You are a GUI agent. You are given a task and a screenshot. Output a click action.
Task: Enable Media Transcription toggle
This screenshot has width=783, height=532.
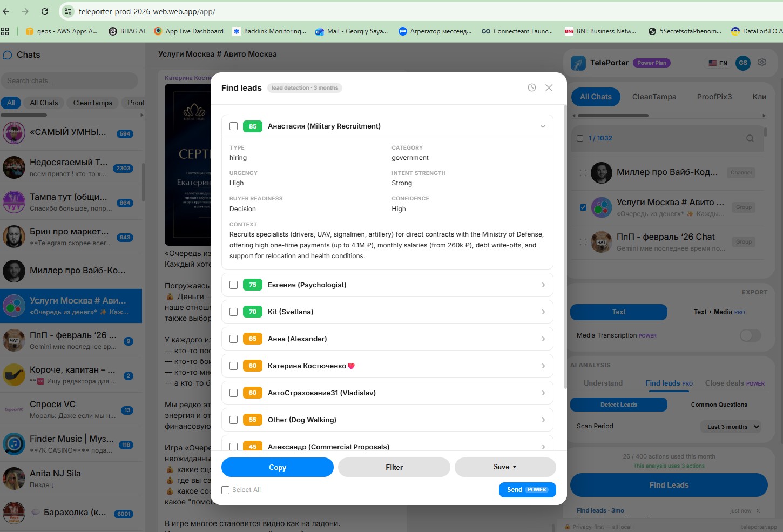tap(750, 335)
